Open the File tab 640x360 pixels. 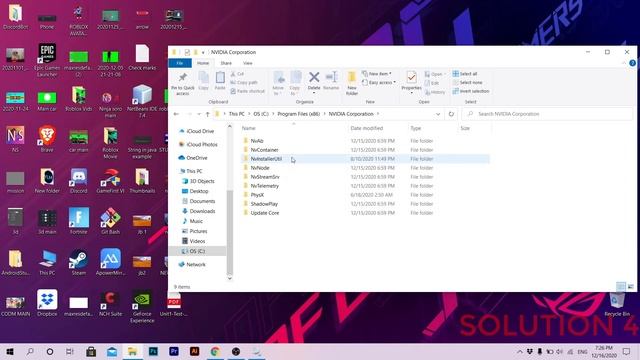click(180, 63)
